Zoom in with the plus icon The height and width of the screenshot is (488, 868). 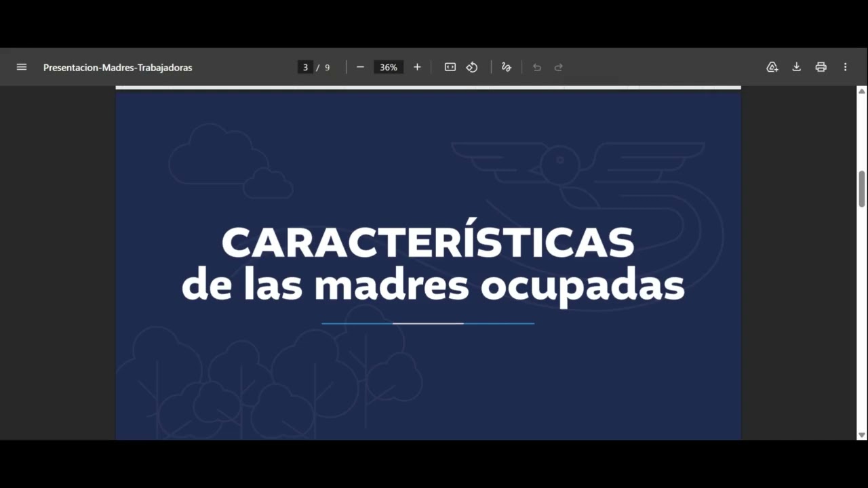[x=417, y=67]
